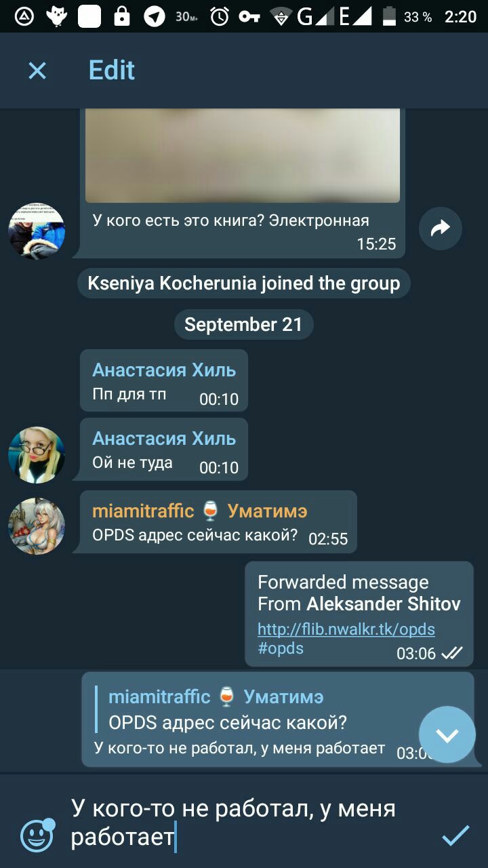Cancel editing with the X icon
The image size is (488, 868).
[37, 71]
